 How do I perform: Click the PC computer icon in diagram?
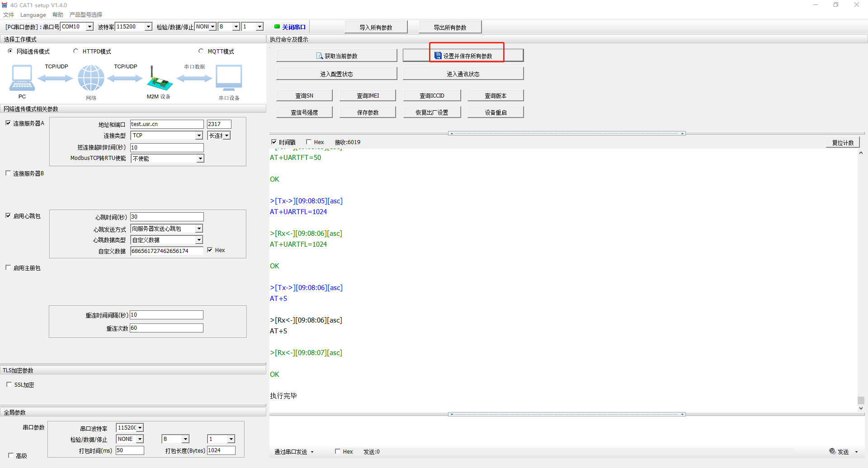tap(22, 78)
